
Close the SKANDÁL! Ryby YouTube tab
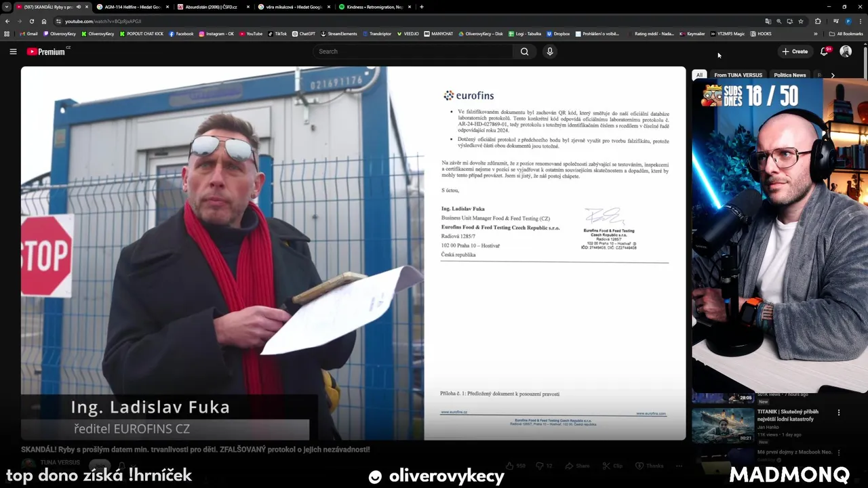click(x=87, y=7)
